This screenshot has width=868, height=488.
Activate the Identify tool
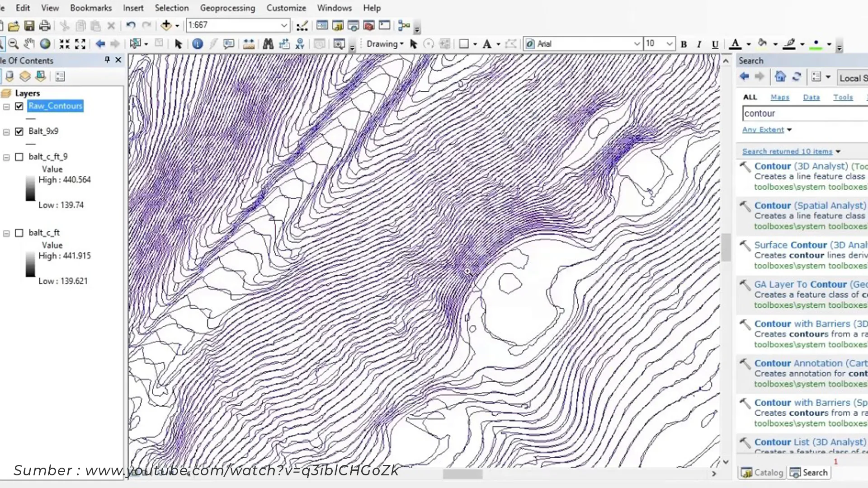coord(197,44)
